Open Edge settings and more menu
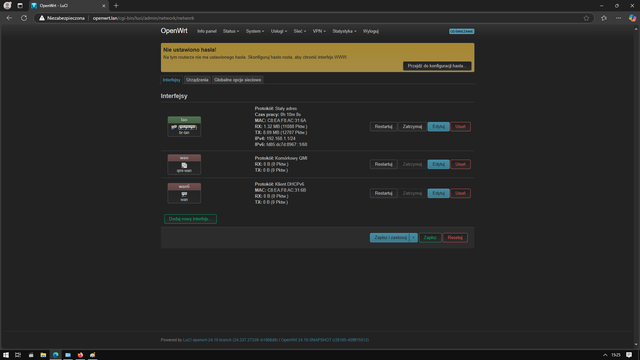640x360 pixels. [x=618, y=18]
